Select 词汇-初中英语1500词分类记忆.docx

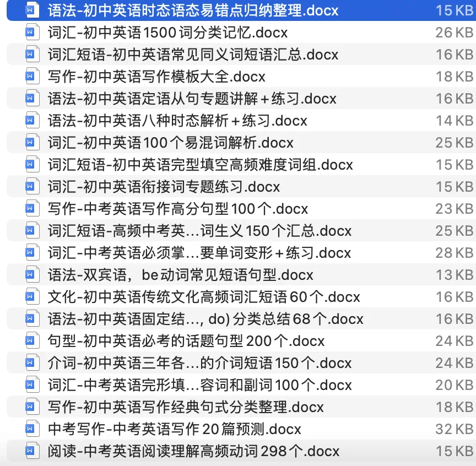click(x=167, y=32)
